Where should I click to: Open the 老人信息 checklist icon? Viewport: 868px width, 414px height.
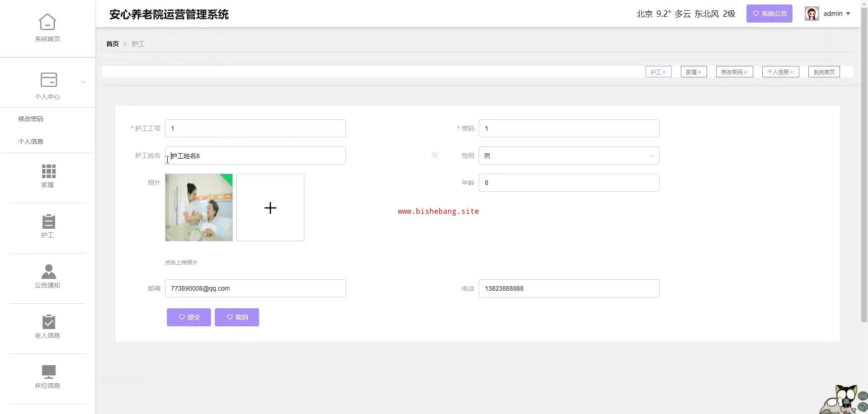48,322
